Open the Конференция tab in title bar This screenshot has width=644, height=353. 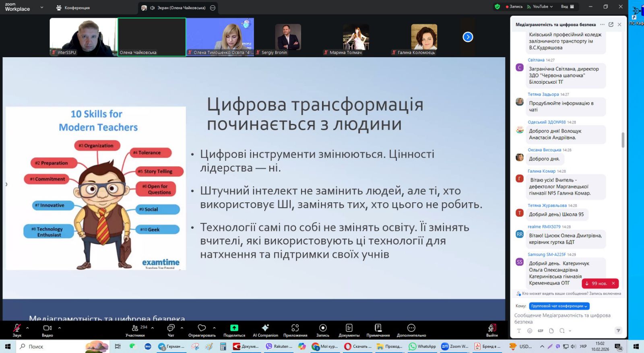pyautogui.click(x=73, y=8)
